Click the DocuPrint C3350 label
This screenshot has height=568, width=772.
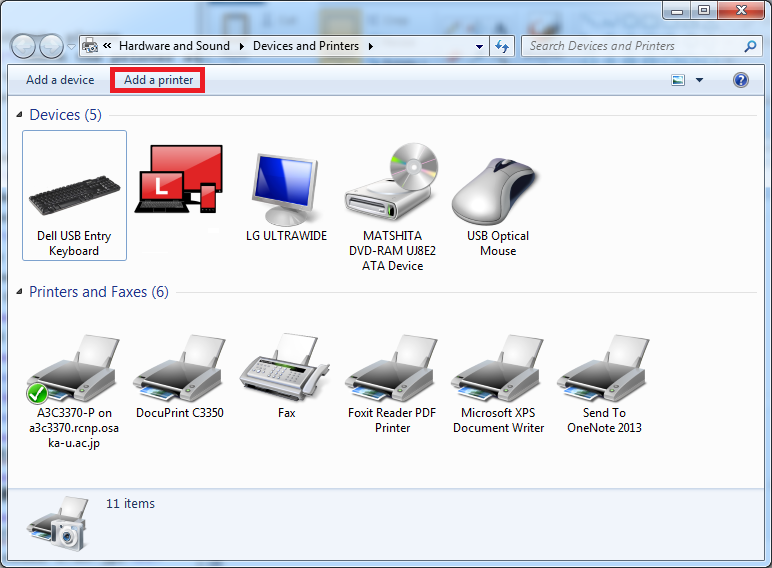[x=180, y=413]
